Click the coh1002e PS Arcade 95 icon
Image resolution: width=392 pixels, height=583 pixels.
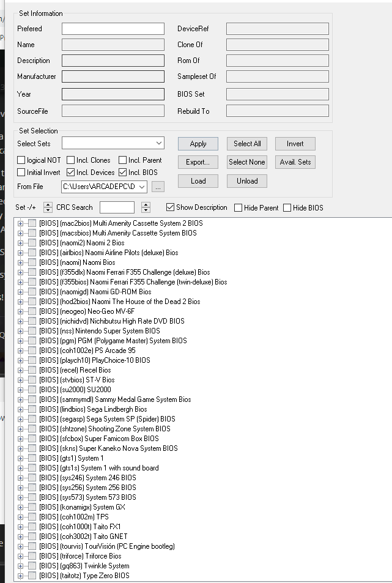32,351
